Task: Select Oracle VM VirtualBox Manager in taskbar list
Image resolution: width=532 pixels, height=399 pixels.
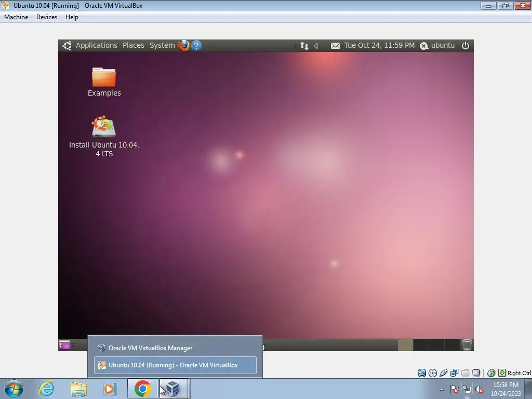Action: click(x=175, y=348)
